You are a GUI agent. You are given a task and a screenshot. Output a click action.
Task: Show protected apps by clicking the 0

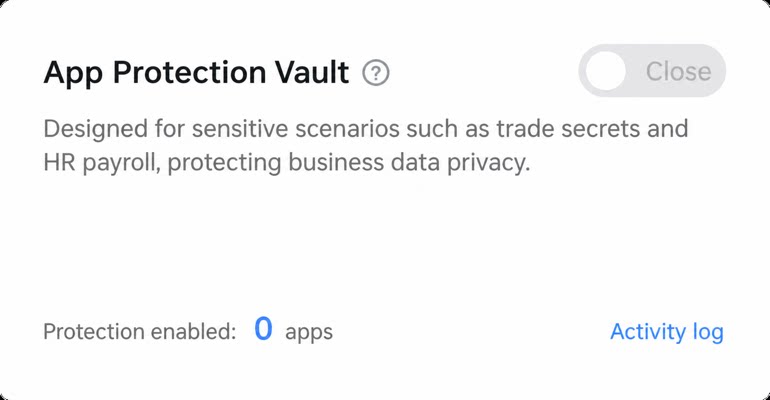[263, 329]
